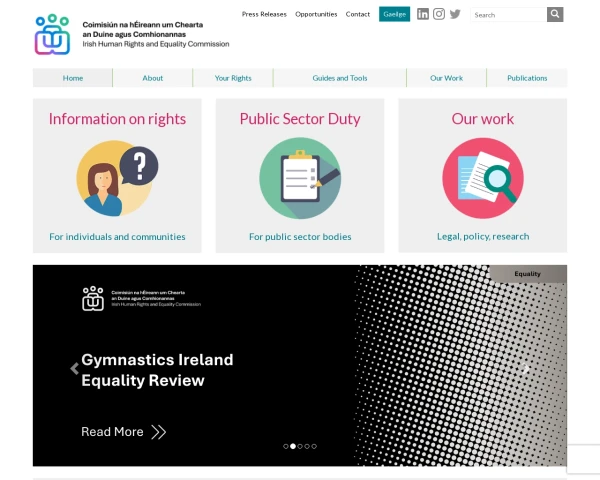Open the Guides and Tools menu item
The image size is (600, 480).
[340, 78]
